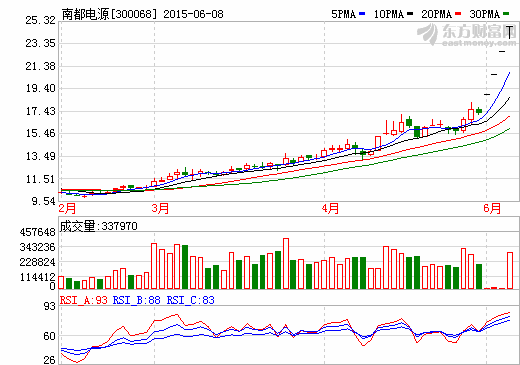Select the 30PMA legend label
This screenshot has width=520, height=365.
pyautogui.click(x=484, y=14)
